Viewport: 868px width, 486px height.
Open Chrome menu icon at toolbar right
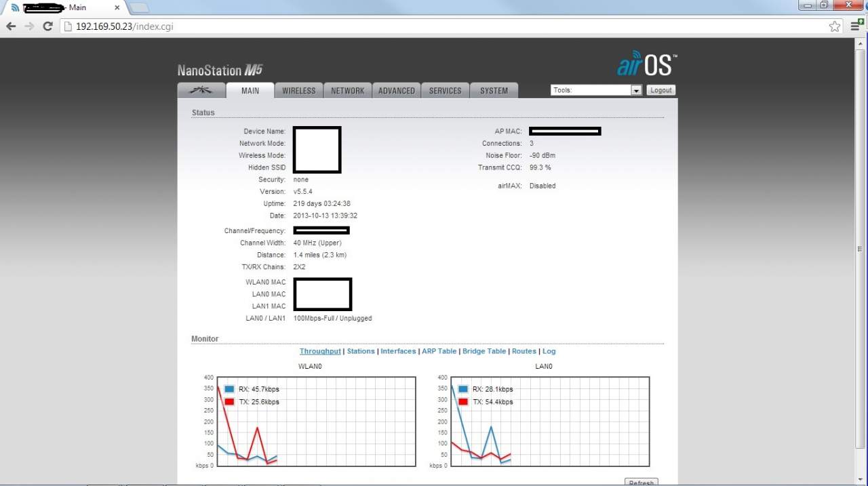[856, 26]
